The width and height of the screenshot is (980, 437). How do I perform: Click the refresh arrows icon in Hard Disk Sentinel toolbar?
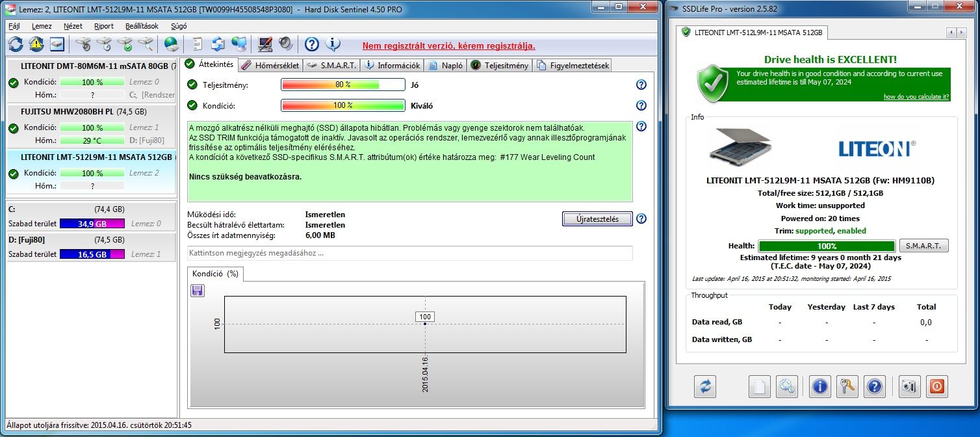[x=16, y=44]
